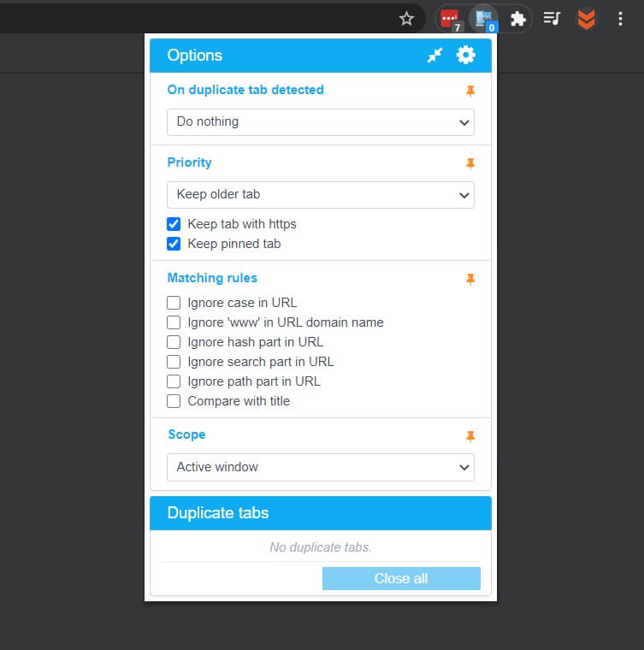
Task: Open settings via the gear icon
Action: tap(465, 55)
